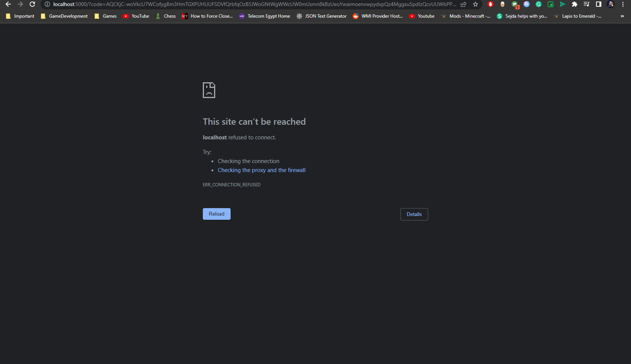Click the page info icon in address bar

pyautogui.click(x=47, y=5)
